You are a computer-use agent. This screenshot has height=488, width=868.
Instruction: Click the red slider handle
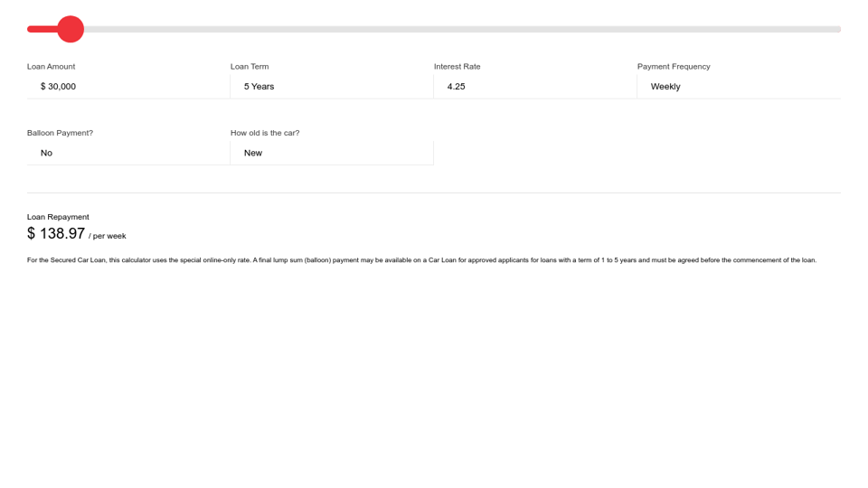coord(71,29)
